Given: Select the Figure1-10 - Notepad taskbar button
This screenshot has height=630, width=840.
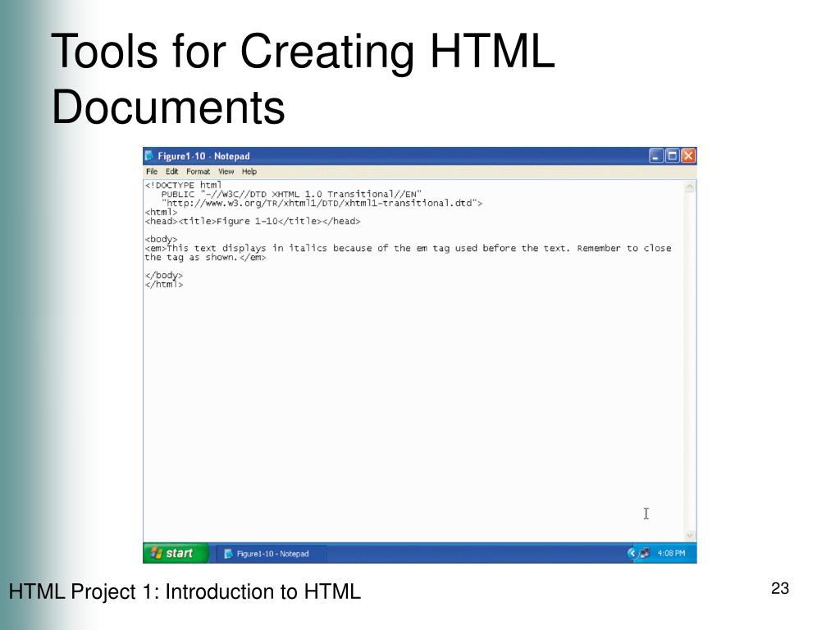Looking at the screenshot, I should pyautogui.click(x=272, y=554).
